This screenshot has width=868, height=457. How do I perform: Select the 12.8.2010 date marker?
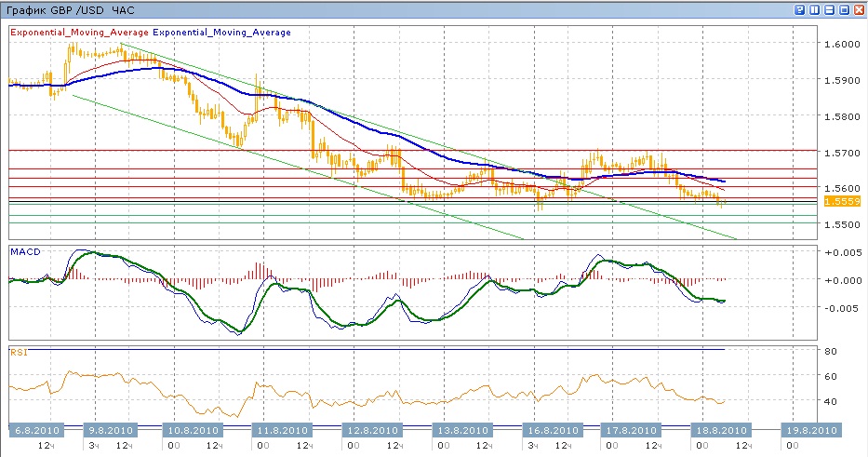371,431
